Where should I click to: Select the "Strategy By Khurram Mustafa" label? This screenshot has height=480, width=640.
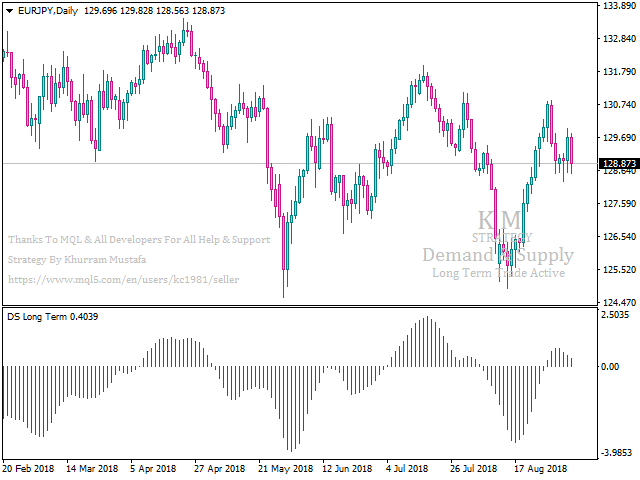(x=77, y=260)
